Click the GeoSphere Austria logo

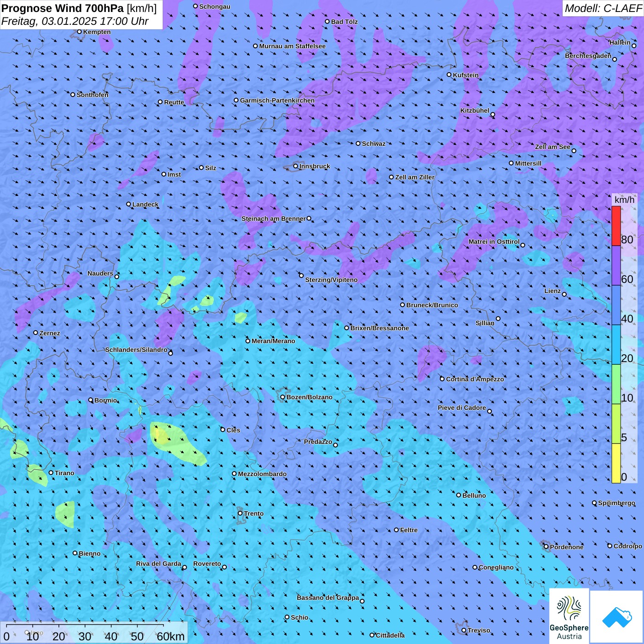point(569,616)
